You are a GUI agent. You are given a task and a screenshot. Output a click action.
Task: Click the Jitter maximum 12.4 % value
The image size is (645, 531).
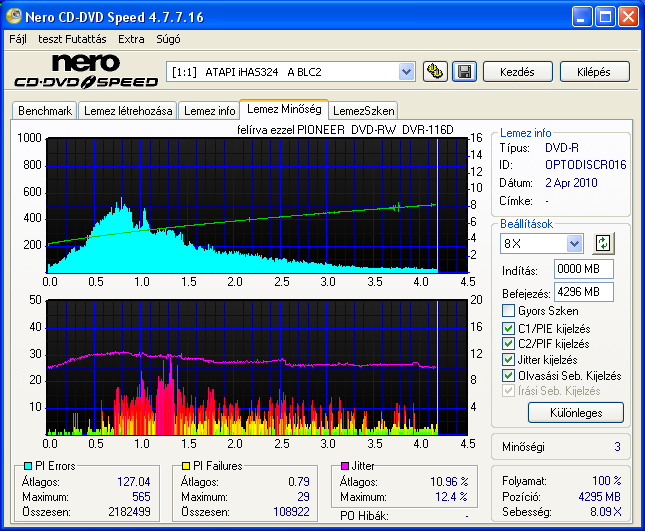coord(451,497)
